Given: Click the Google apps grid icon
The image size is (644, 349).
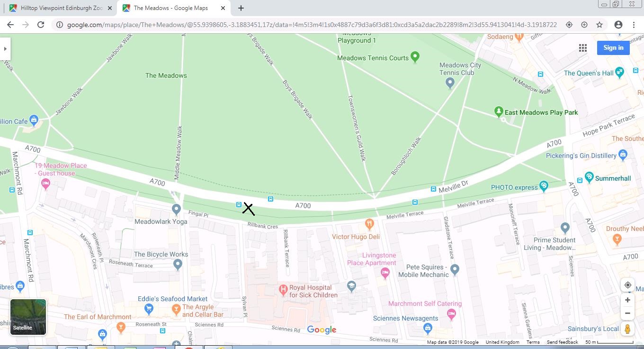Looking at the screenshot, I should point(583,48).
